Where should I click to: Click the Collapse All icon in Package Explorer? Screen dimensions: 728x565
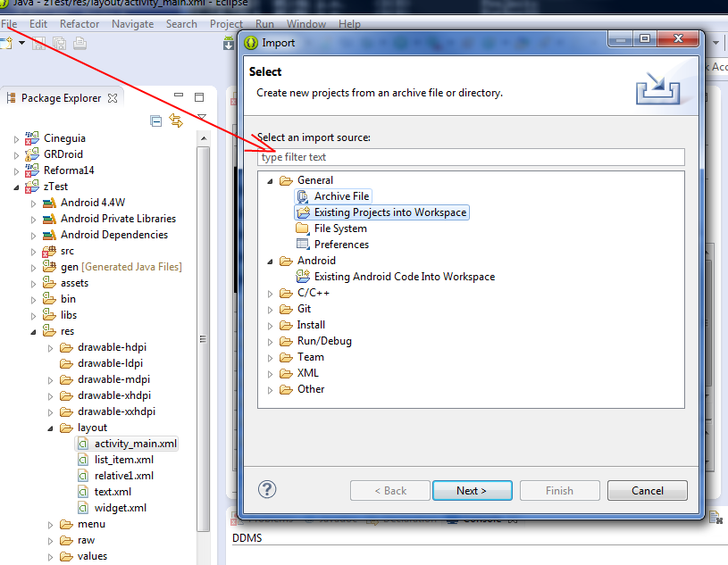coord(156,120)
